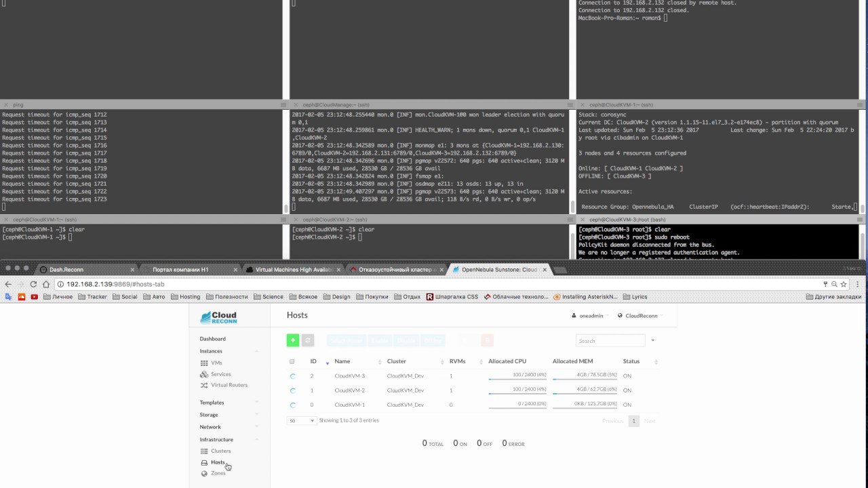
Task: Close the ceph@CloudKVM-2 terminal pane
Action: [x=296, y=220]
